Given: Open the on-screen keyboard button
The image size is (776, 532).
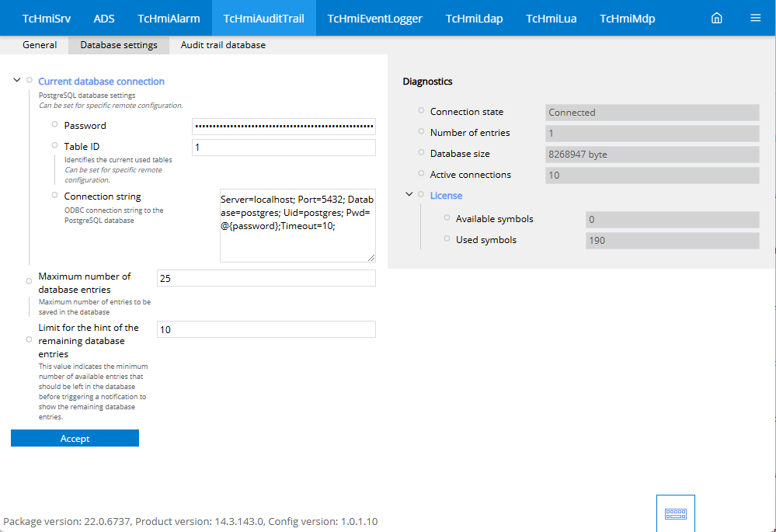Looking at the screenshot, I should point(676,513).
